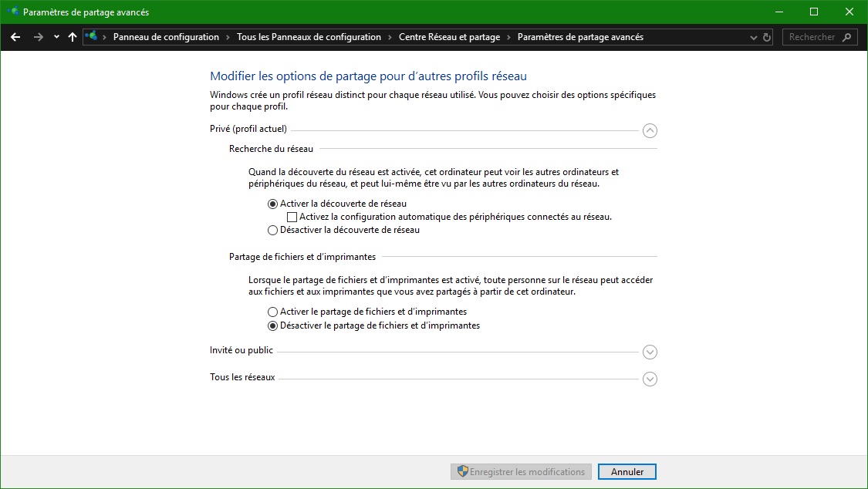Open Tous les Panneaux de configuration breadcrumb
The width and height of the screenshot is (868, 489).
(309, 37)
